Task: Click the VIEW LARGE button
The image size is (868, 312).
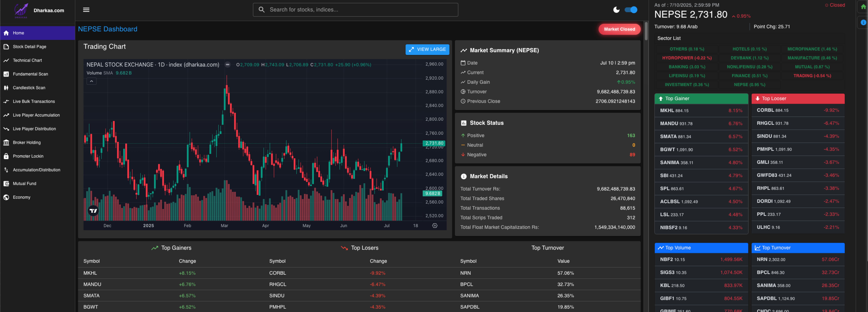Action: click(427, 49)
